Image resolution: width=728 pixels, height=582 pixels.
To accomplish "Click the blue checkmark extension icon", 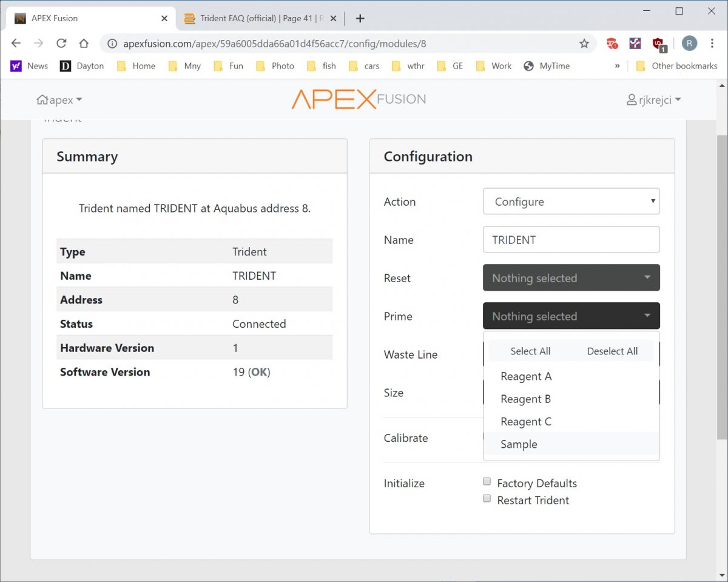I will [x=635, y=43].
